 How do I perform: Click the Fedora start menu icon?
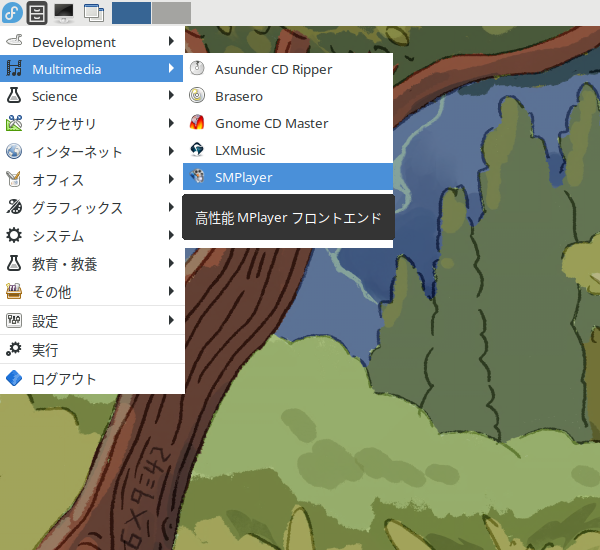tap(12, 12)
